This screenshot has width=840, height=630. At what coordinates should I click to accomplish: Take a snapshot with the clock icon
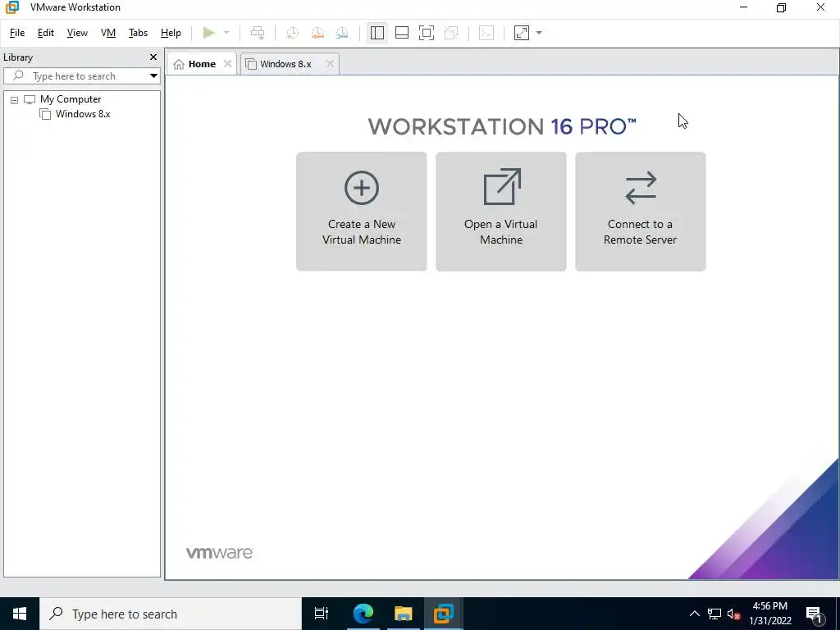[293, 33]
